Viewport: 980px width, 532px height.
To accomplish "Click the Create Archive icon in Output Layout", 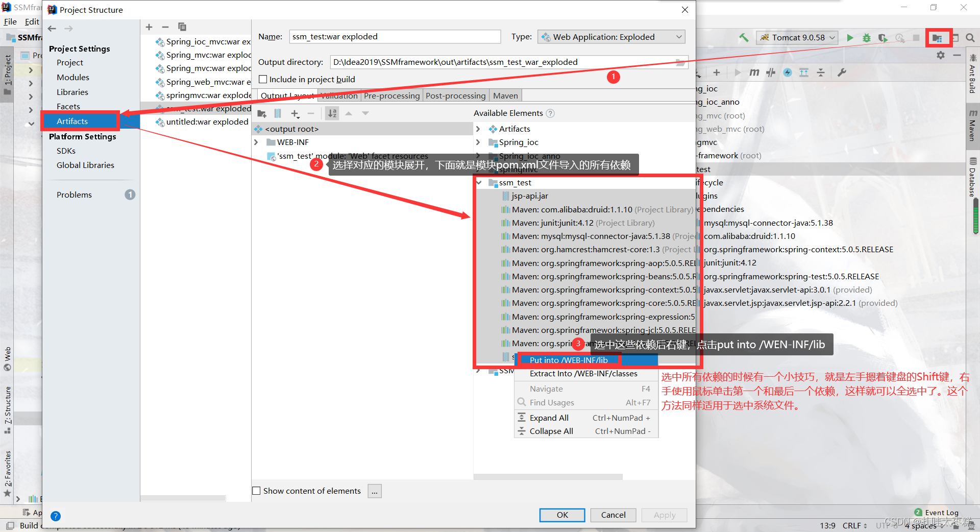I will pyautogui.click(x=278, y=113).
